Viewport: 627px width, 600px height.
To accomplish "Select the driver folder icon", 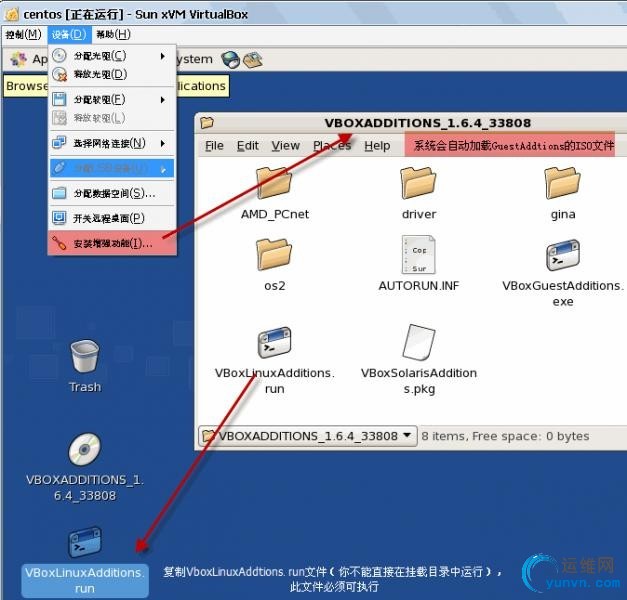I will point(418,183).
